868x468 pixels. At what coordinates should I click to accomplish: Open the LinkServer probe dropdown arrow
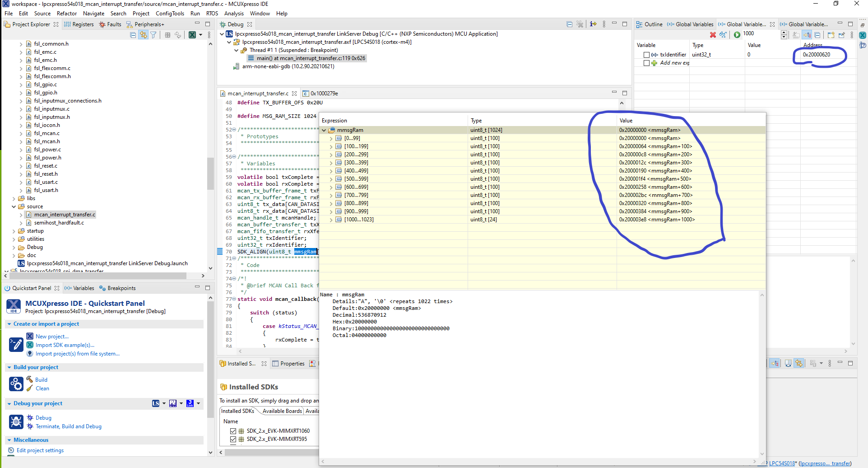click(164, 403)
